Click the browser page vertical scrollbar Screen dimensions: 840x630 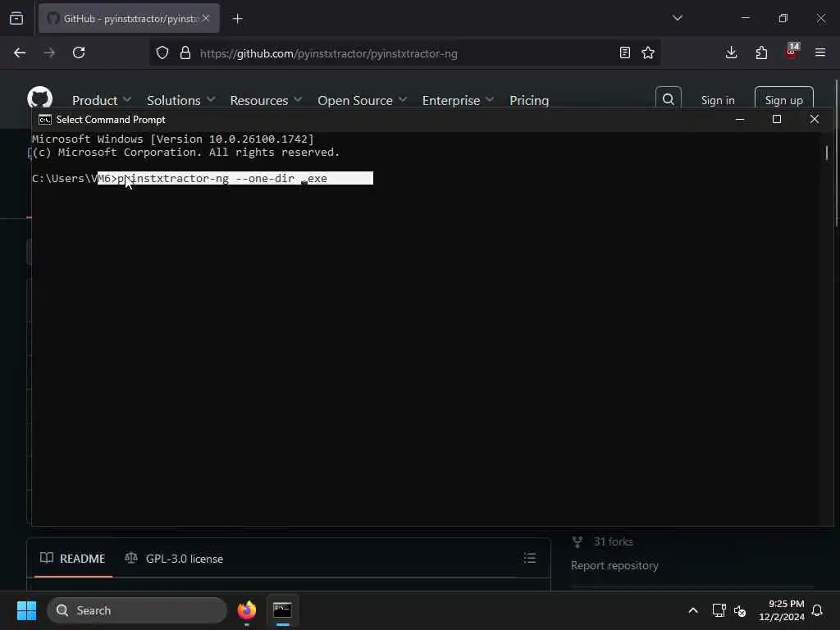click(x=837, y=153)
